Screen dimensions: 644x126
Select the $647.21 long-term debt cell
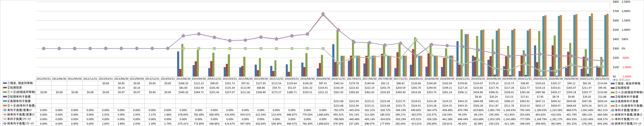(540, 101)
